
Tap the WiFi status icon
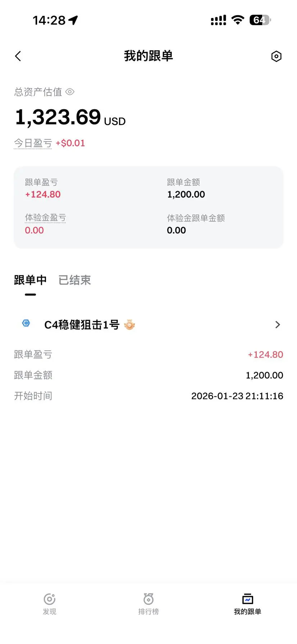point(238,20)
